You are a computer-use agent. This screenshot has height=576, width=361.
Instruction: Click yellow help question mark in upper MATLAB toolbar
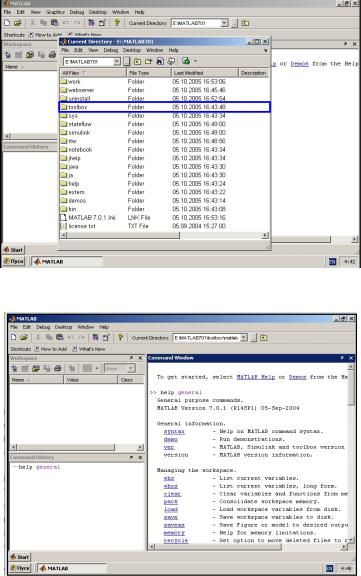[117, 23]
